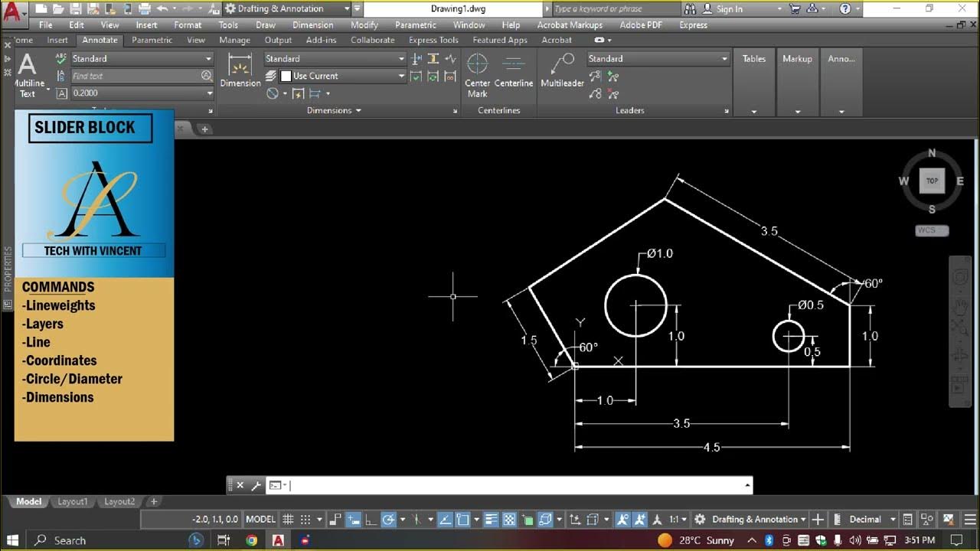Click the command line customize wrench icon
980x551 pixels.
256,485
